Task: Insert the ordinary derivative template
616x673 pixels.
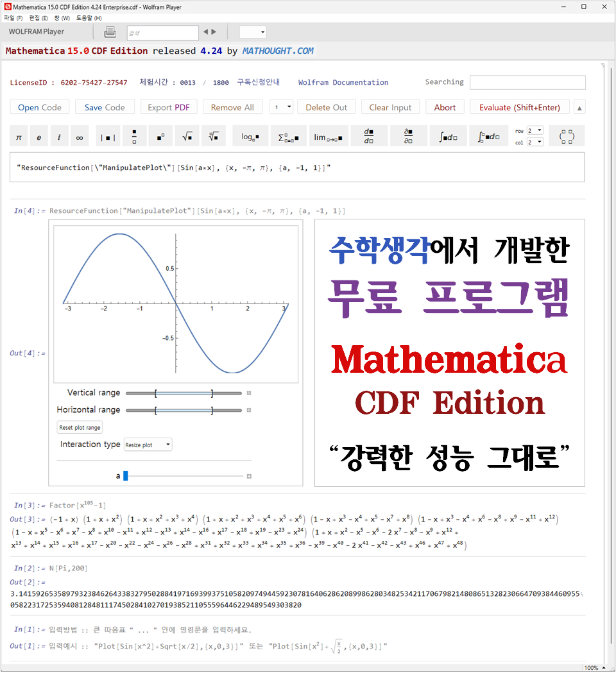Action: click(369, 137)
